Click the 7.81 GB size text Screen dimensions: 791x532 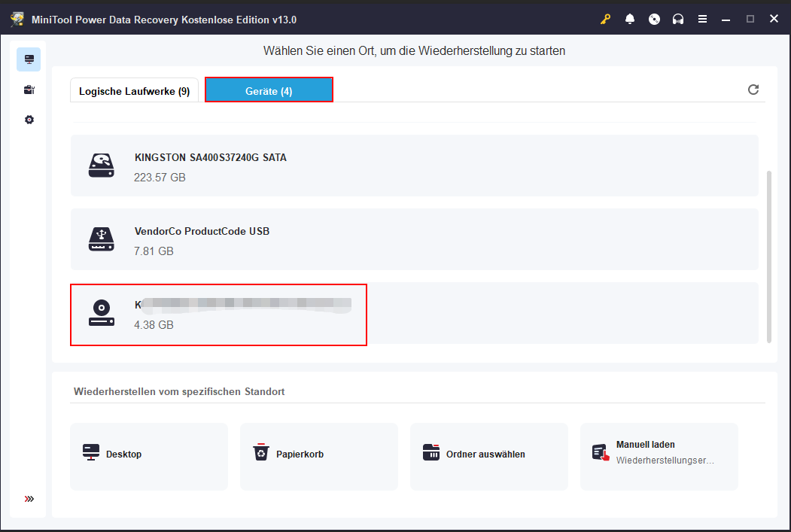pos(154,251)
